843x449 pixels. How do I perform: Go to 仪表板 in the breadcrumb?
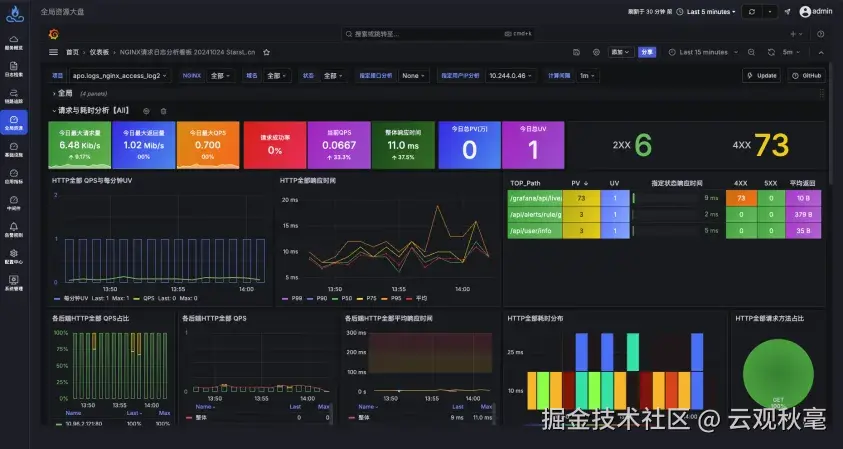99,52
